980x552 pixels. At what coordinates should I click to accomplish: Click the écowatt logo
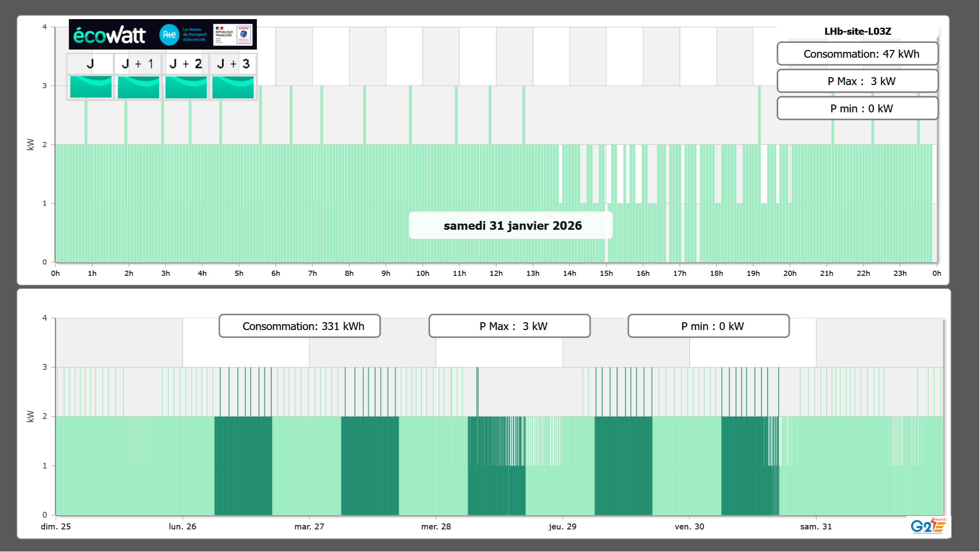click(109, 35)
